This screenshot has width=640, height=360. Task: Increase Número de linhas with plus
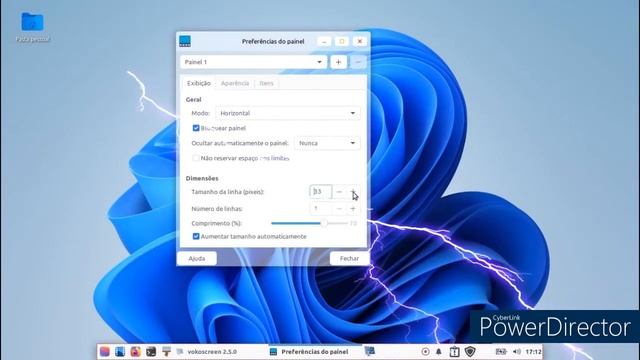(353, 209)
